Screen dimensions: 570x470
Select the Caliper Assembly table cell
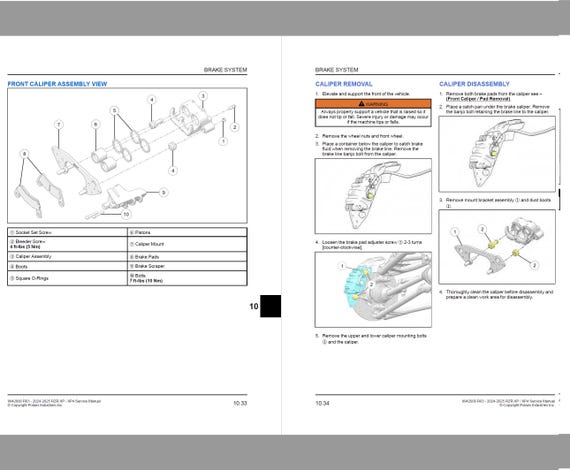tap(68, 256)
